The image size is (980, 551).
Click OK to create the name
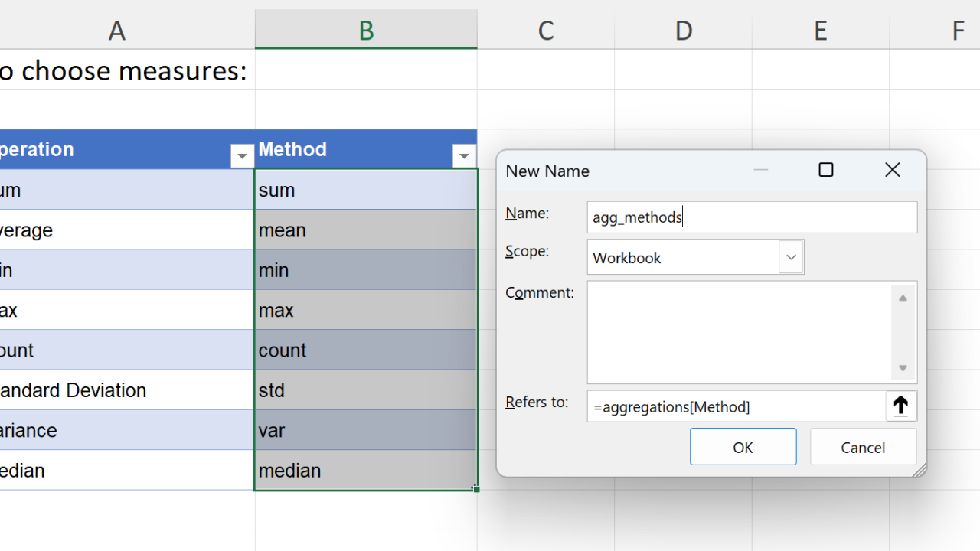[743, 447]
